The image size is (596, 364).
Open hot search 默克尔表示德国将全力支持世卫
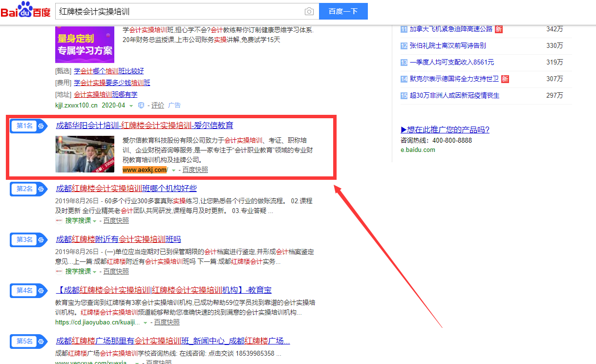coord(454,79)
